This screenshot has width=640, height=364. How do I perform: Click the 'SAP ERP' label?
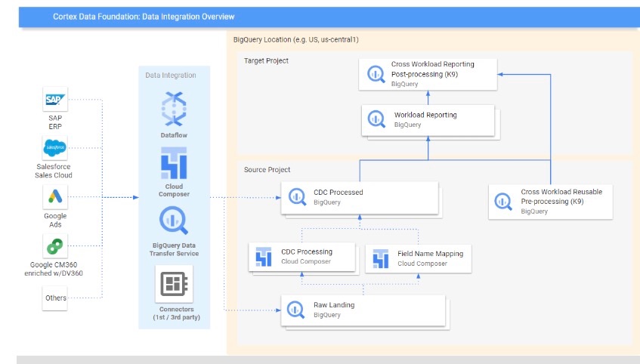point(55,122)
